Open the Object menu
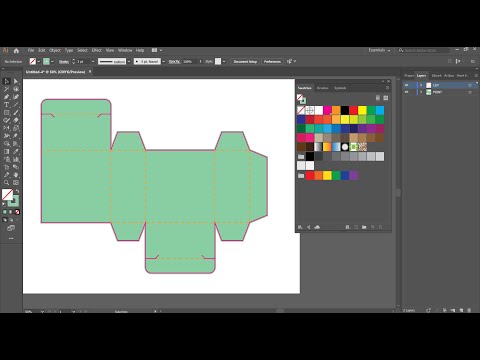The width and height of the screenshot is (480, 360). [x=55, y=50]
